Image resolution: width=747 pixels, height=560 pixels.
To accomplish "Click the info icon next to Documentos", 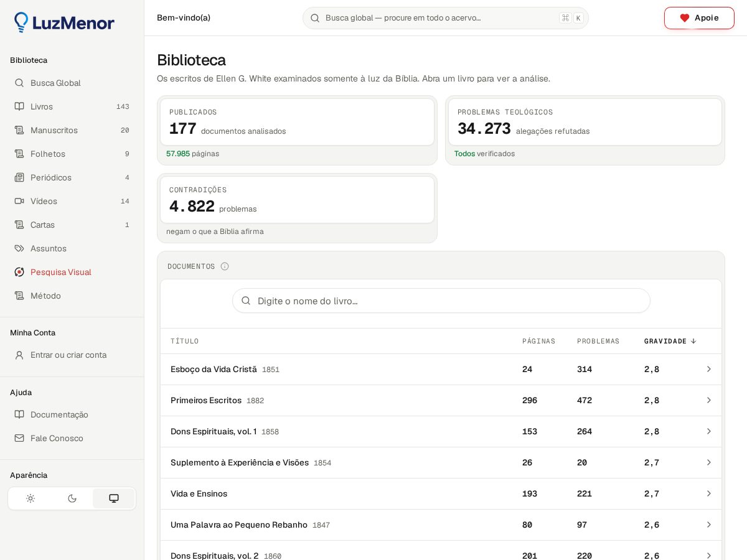I will coord(225,266).
